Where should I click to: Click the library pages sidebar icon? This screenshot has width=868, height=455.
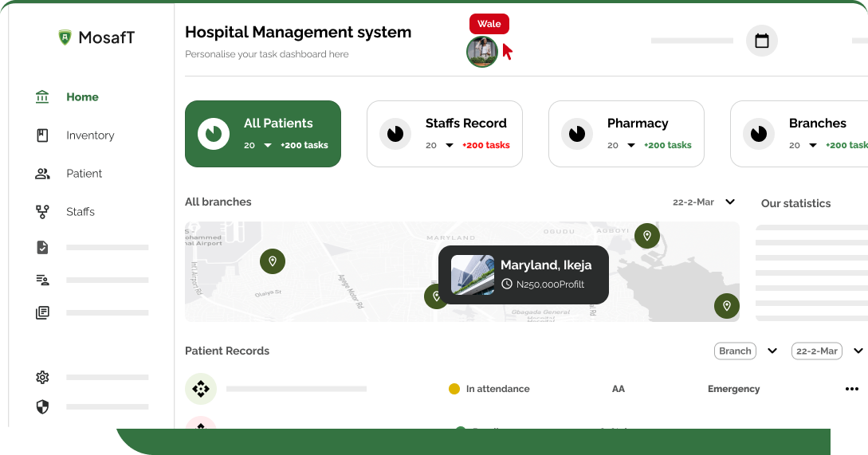click(x=42, y=312)
